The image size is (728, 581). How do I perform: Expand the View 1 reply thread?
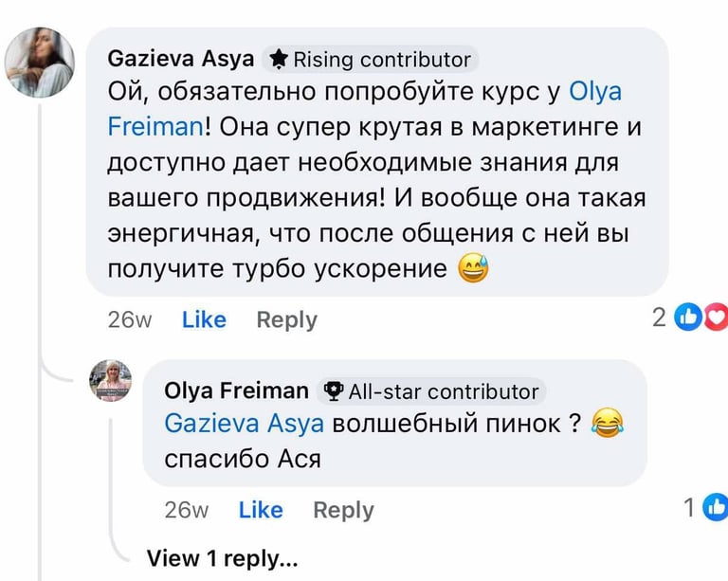(222, 559)
